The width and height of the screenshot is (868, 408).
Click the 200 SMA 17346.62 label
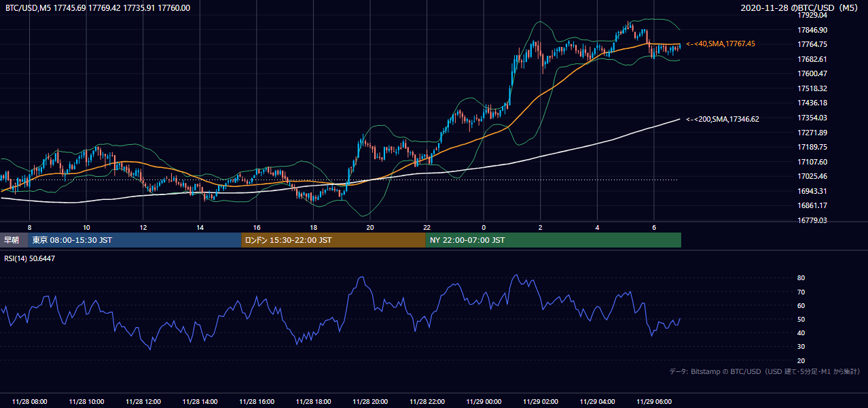tap(723, 119)
